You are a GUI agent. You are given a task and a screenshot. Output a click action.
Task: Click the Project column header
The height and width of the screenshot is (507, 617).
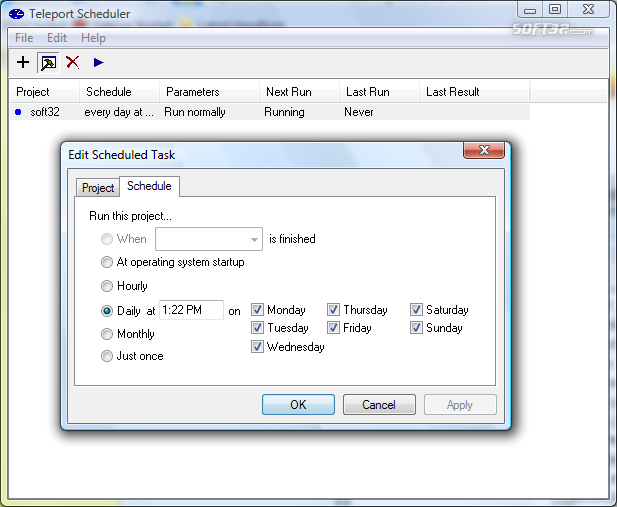(x=44, y=92)
